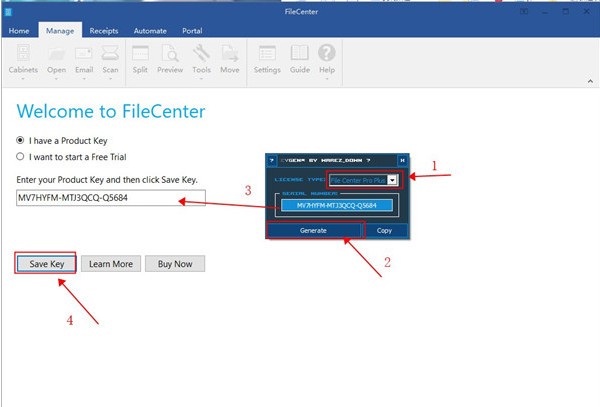The width and height of the screenshot is (600, 407).
Task: Click the Save Key button
Action: coord(46,264)
